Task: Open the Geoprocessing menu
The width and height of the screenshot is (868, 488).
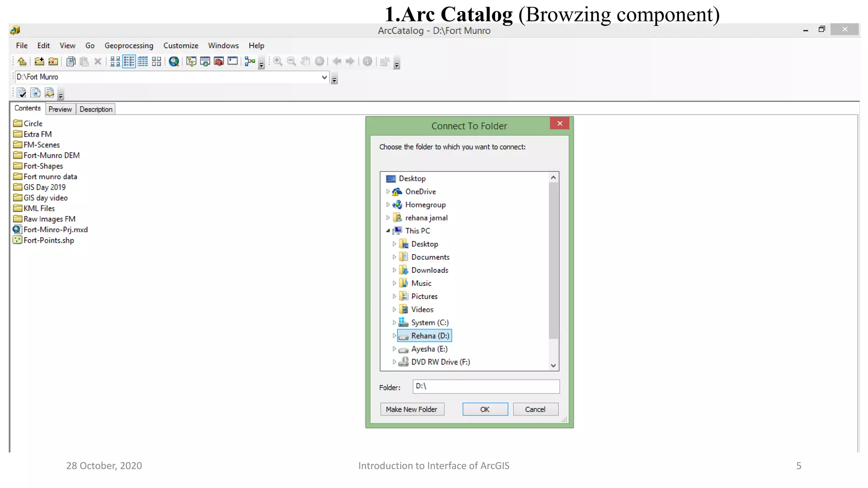Action: tap(129, 46)
